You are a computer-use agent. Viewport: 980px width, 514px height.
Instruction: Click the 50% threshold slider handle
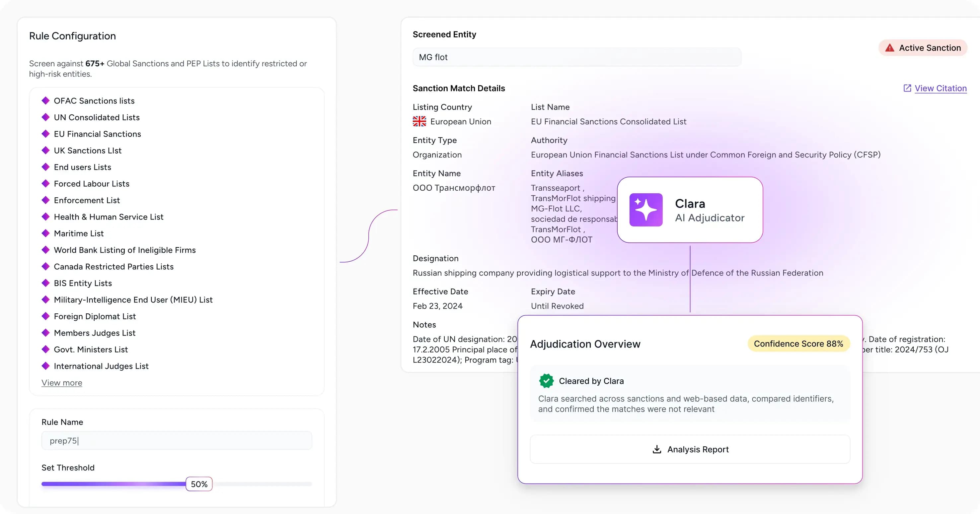coord(199,484)
